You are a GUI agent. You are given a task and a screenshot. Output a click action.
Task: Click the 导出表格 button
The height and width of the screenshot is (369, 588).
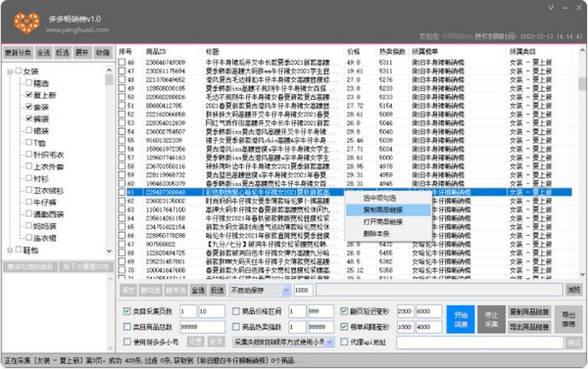pyautogui.click(x=568, y=319)
